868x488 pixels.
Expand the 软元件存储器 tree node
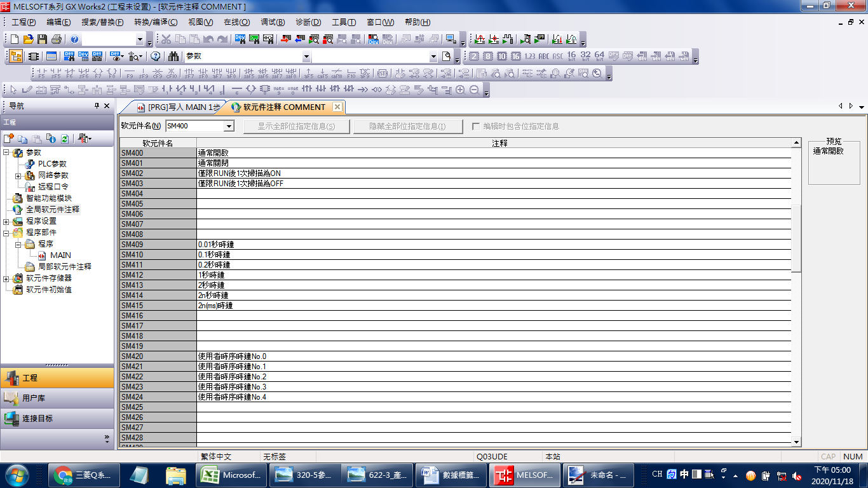(6, 278)
